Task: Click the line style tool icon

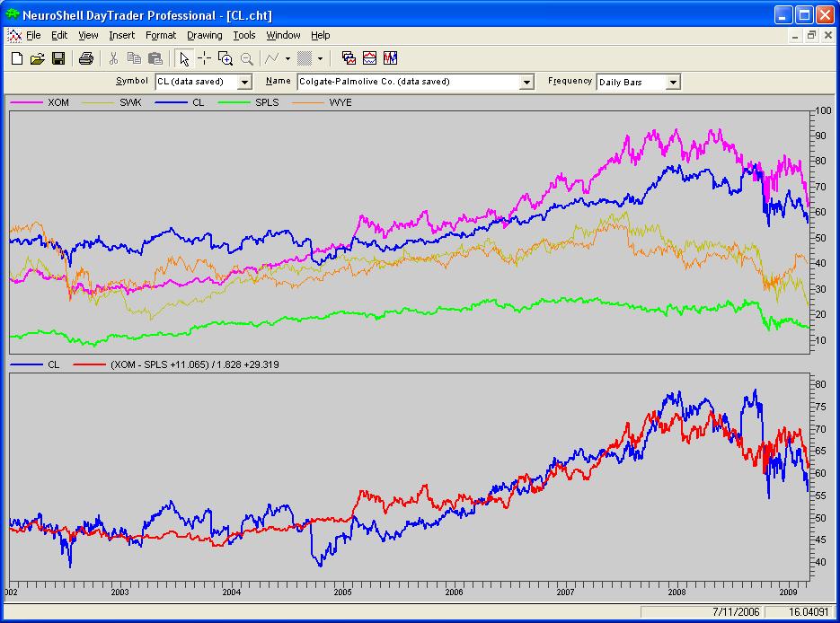Action: pyautogui.click(x=272, y=58)
